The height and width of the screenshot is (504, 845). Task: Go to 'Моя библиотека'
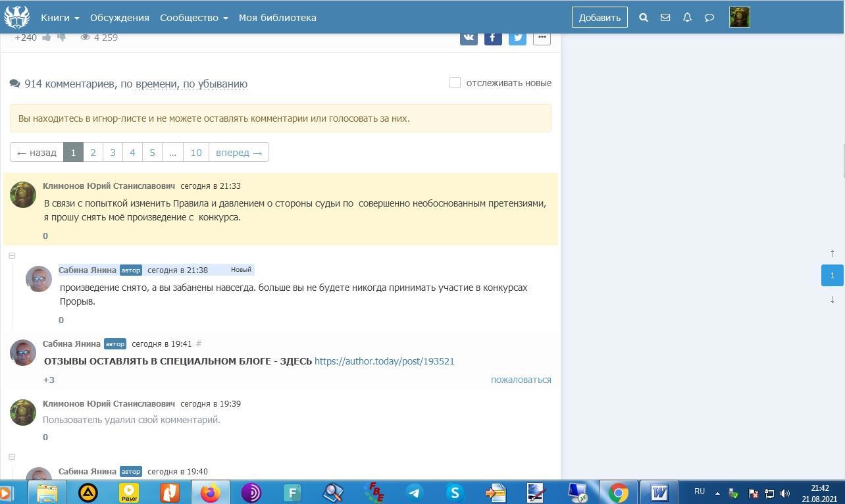pyautogui.click(x=277, y=18)
